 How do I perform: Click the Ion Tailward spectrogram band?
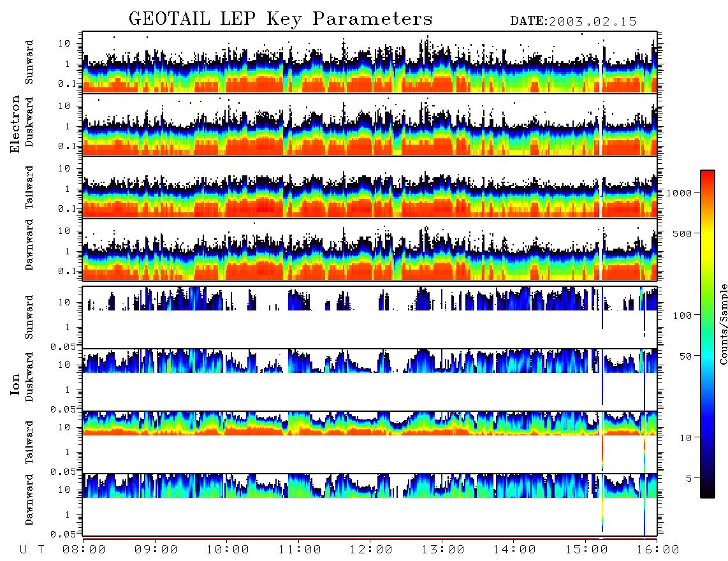(x=370, y=423)
